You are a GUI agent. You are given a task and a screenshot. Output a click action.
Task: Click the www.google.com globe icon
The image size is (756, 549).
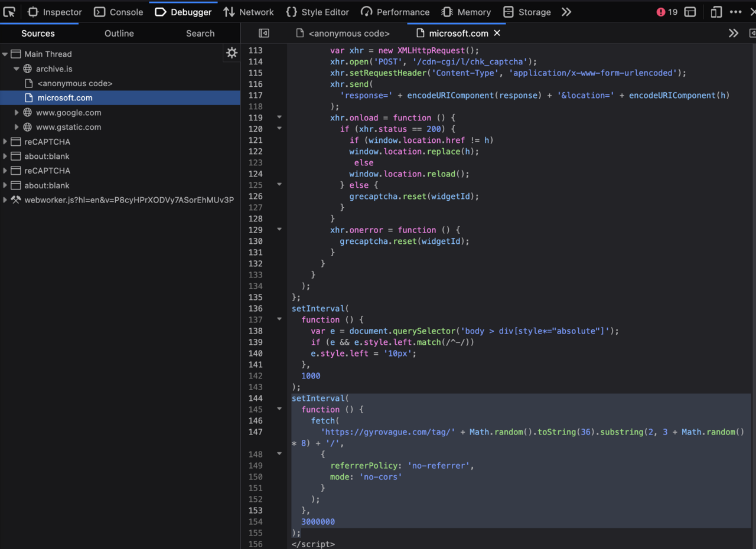click(x=27, y=113)
